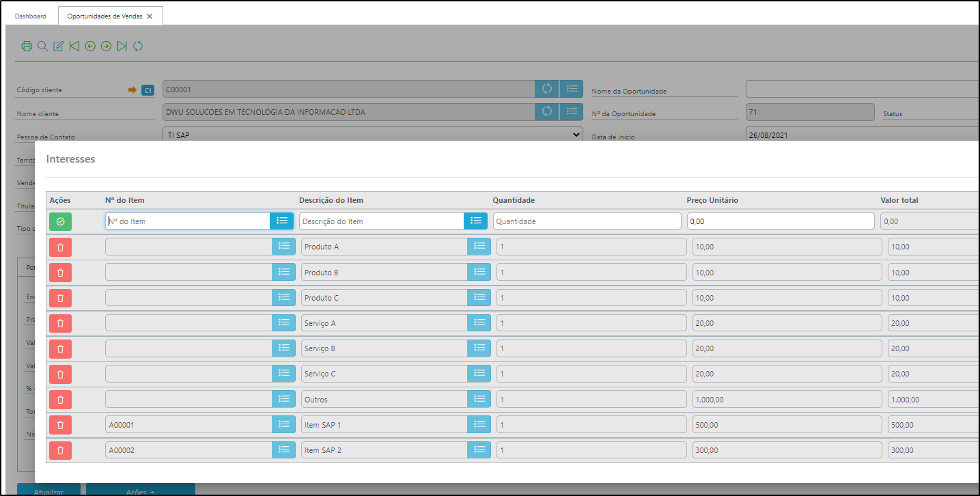Click the refresh icon in top toolbar

point(138,46)
